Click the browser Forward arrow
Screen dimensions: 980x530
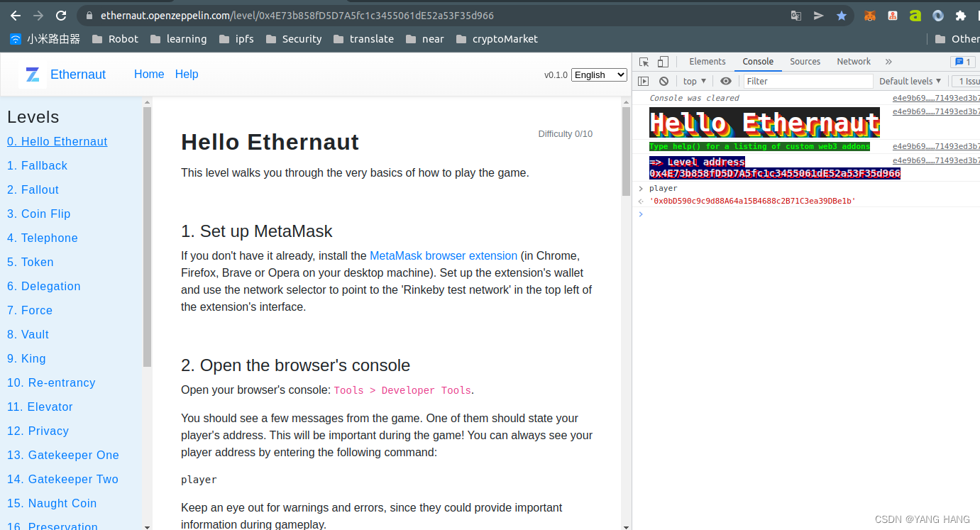click(38, 16)
